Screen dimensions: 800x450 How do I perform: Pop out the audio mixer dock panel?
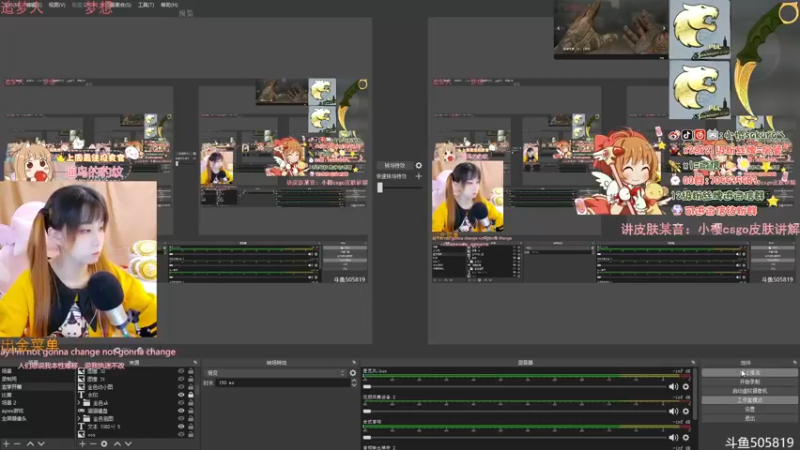pyautogui.click(x=693, y=363)
